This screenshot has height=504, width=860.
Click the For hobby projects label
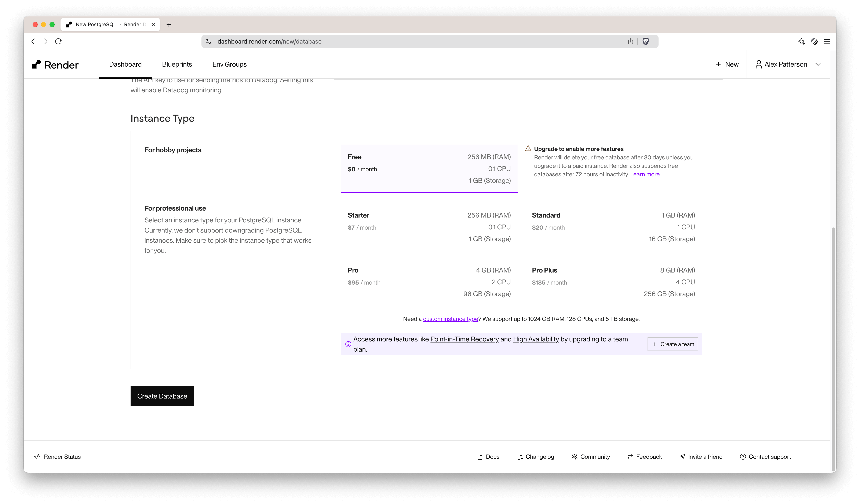click(173, 150)
